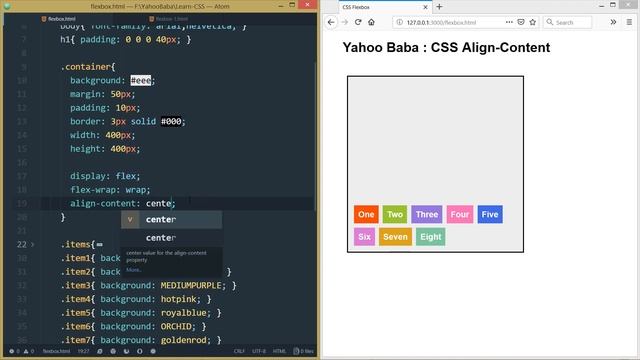Click the 19:27 cursor position indicator
Screen dimensions: 640x360
click(83, 351)
